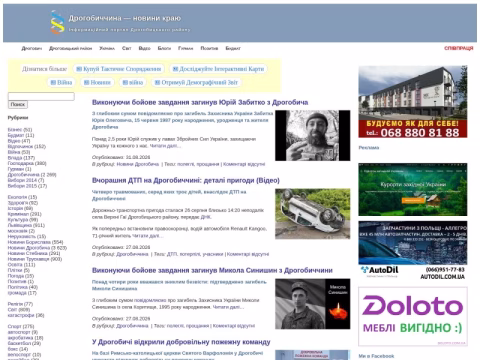Open the 'катастрофи' category link

tap(21, 315)
